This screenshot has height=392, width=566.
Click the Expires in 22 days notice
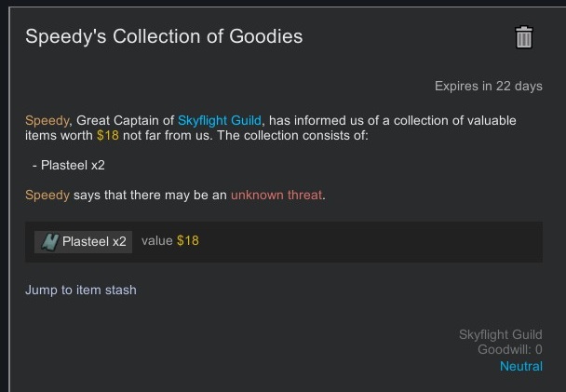(488, 87)
